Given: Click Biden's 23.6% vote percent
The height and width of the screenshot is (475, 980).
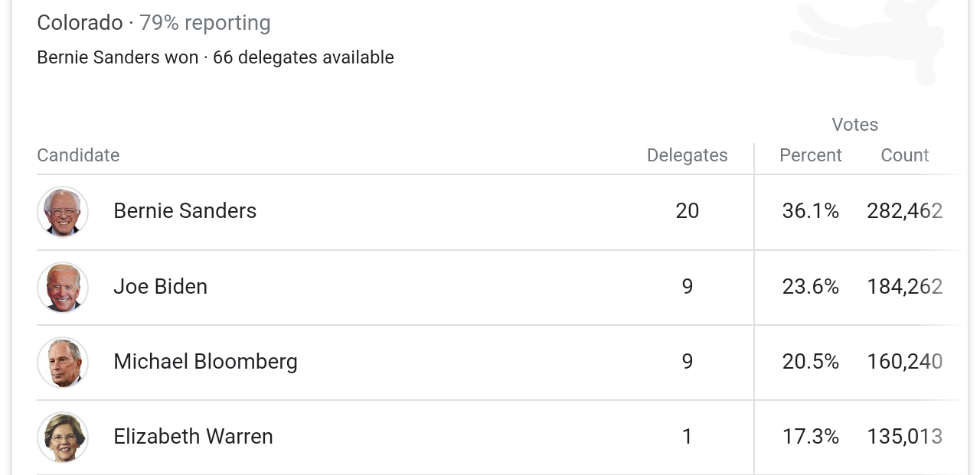Looking at the screenshot, I should [x=810, y=286].
